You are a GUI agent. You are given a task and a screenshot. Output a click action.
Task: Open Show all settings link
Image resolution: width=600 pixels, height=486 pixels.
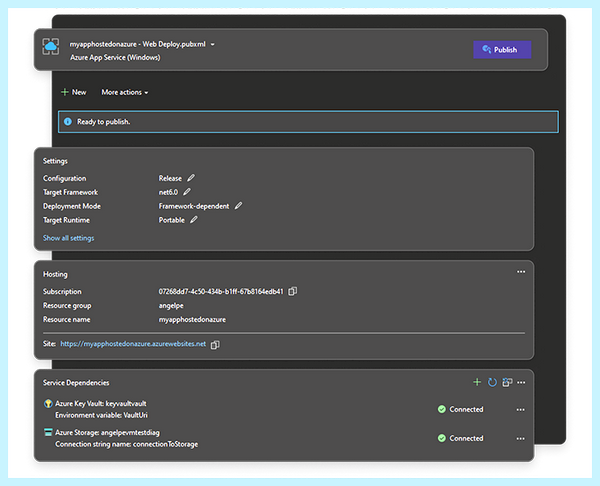pos(68,238)
